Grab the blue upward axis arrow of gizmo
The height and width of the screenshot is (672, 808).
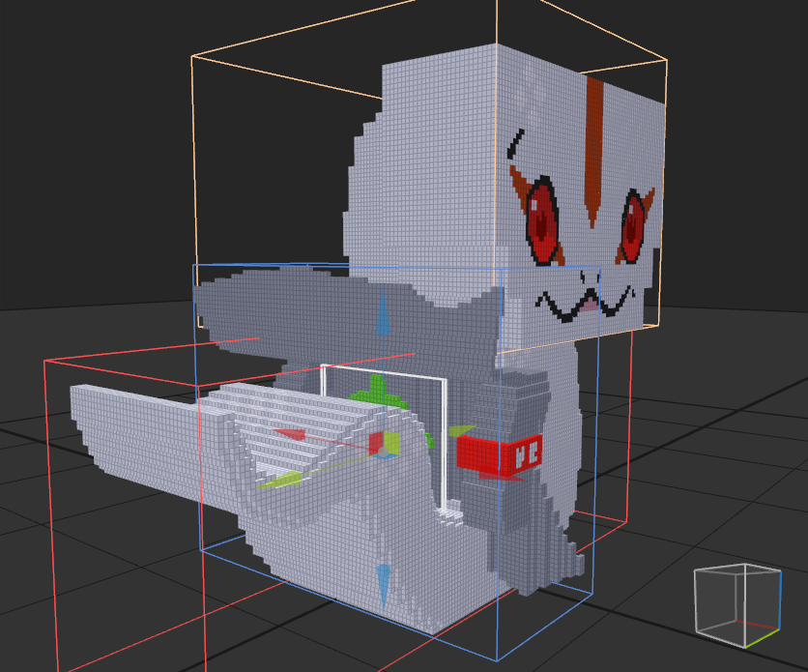click(x=383, y=315)
